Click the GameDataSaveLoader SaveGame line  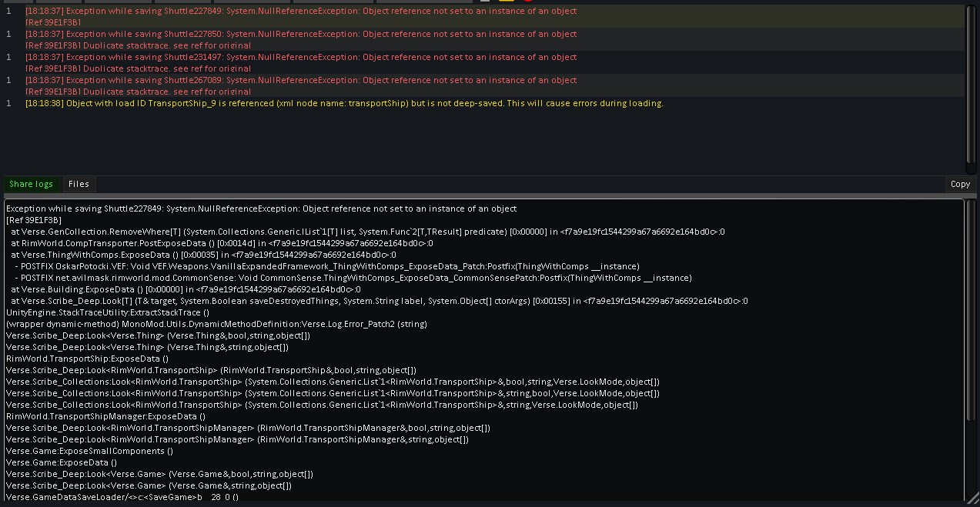[x=122, y=497]
